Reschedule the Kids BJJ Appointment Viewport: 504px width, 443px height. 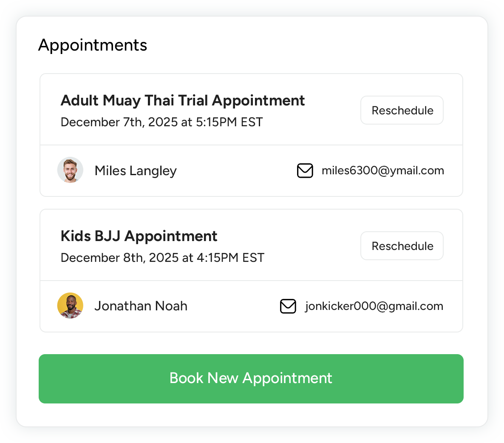click(x=402, y=246)
